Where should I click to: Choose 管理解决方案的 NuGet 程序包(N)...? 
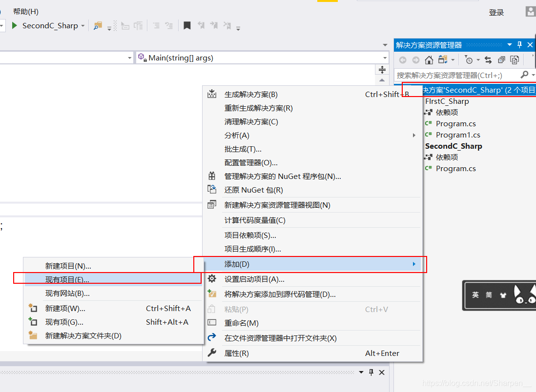point(313,176)
